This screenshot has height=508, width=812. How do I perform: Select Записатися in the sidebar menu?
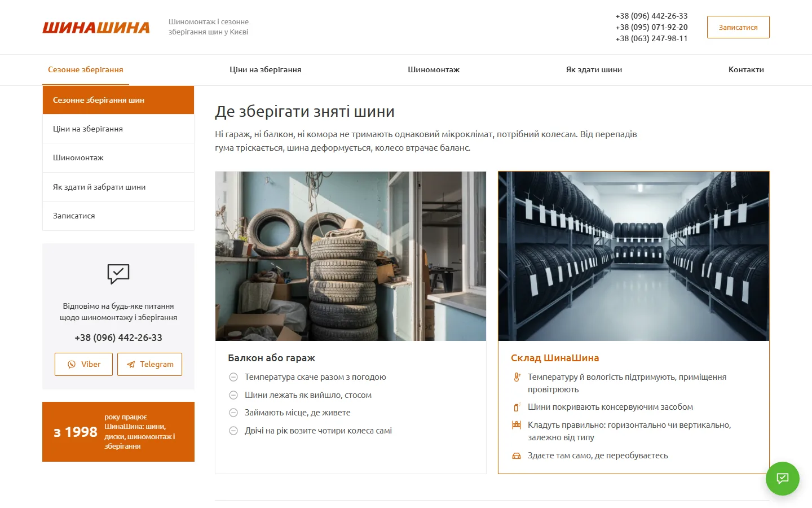pyautogui.click(x=118, y=216)
